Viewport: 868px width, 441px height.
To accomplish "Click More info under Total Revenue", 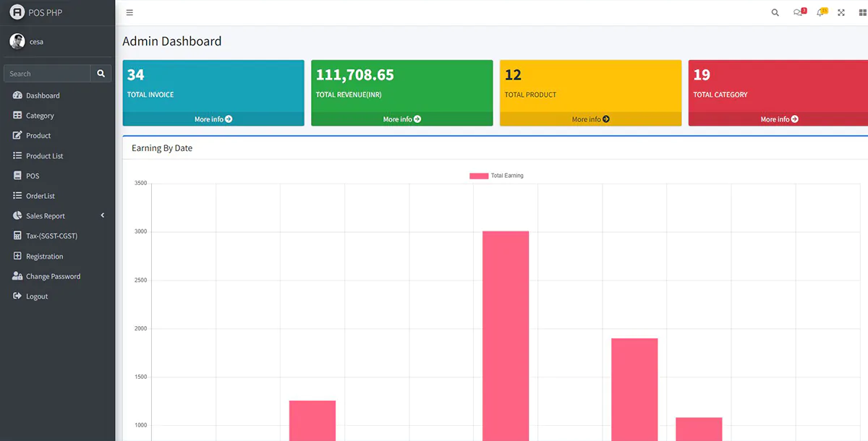I will [402, 119].
